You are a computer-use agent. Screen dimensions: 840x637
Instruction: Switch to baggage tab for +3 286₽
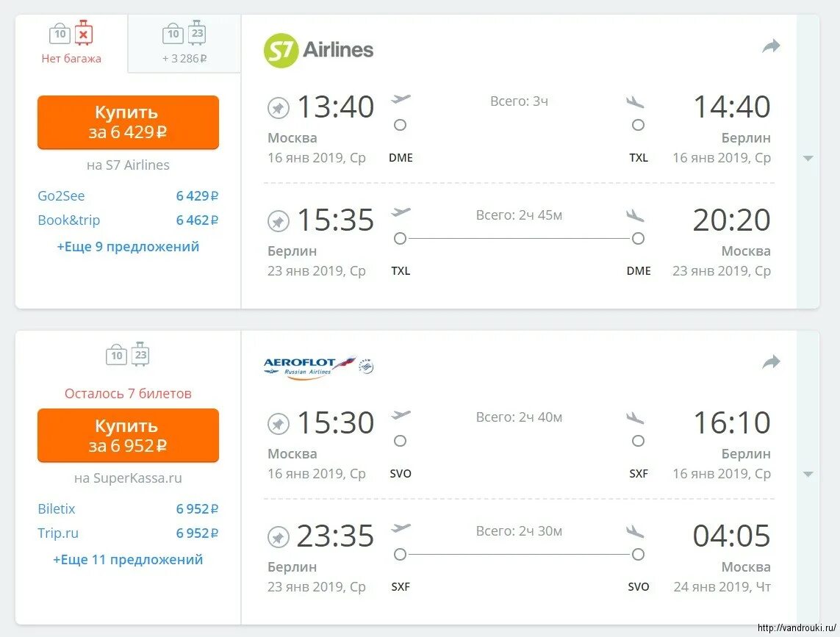[x=184, y=43]
